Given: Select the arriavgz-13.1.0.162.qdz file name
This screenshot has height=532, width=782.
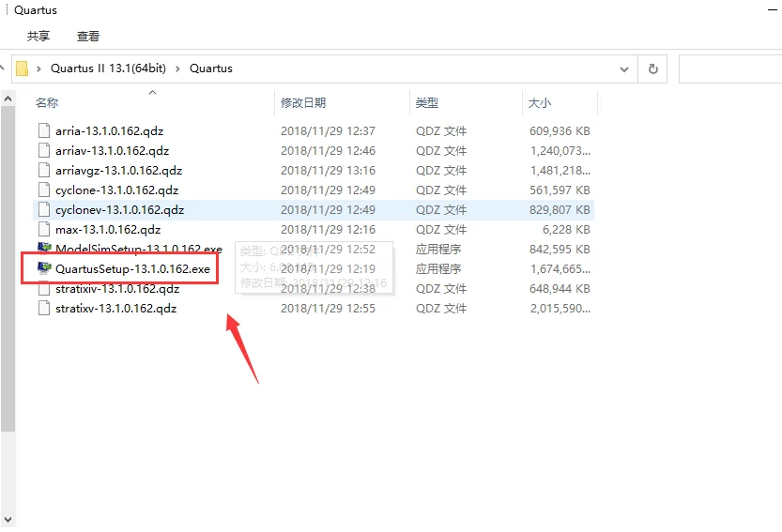Looking at the screenshot, I should [x=118, y=171].
